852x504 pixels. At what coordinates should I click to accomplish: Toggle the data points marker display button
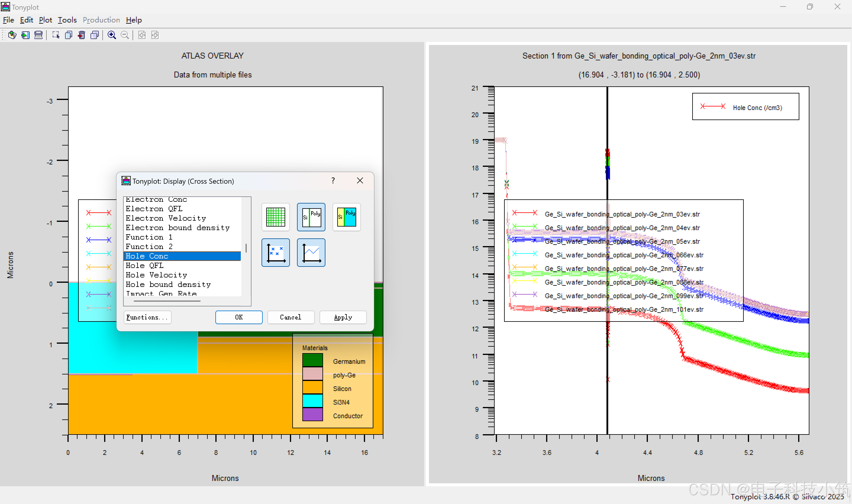coord(275,253)
